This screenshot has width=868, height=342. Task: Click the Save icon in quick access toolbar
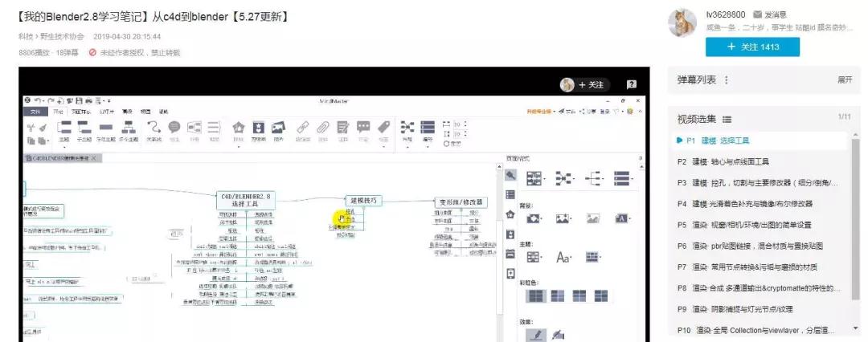click(x=79, y=100)
